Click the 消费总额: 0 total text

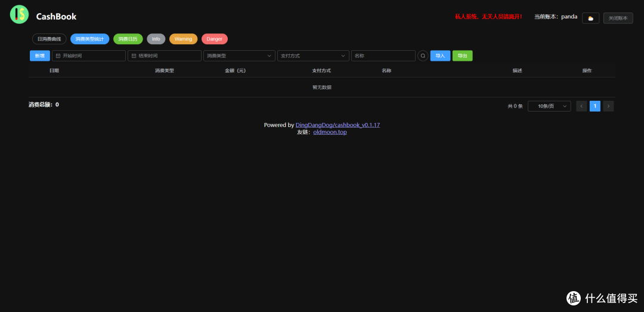pyautogui.click(x=44, y=104)
